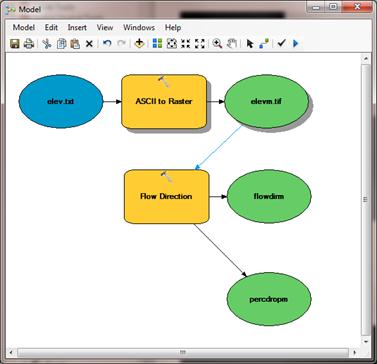Viewport: 377px width, 364px height.
Task: Select the Flow Direction tool box
Action: coord(166,196)
